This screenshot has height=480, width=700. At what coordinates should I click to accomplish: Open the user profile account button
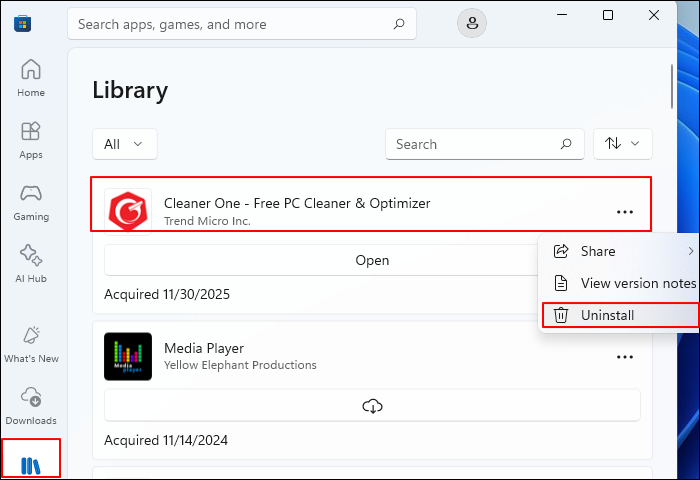coord(472,23)
